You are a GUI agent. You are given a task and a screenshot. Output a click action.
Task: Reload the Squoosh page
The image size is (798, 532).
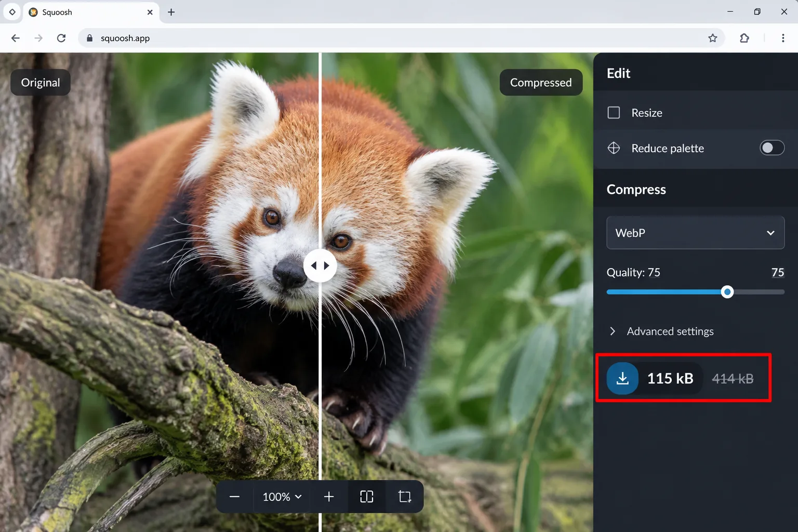pos(61,38)
